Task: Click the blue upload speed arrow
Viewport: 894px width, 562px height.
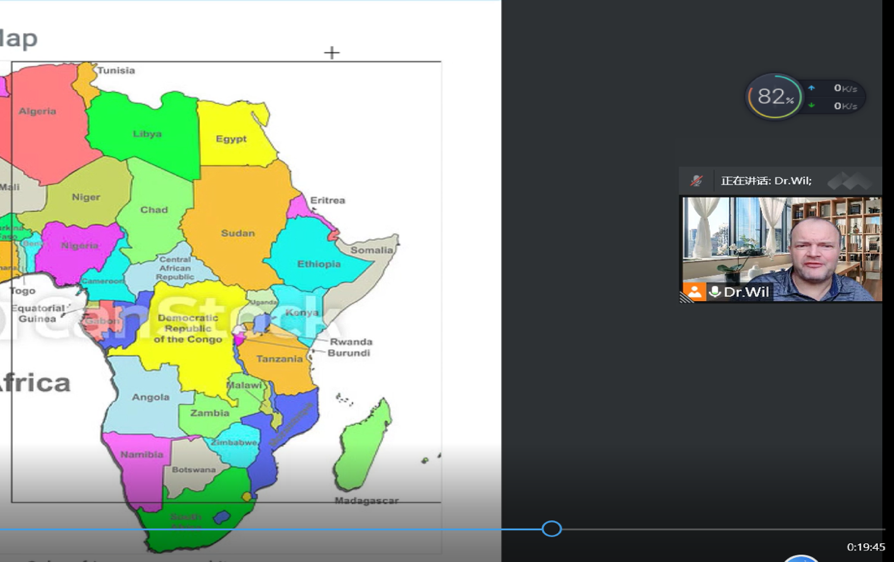Action: (x=811, y=88)
